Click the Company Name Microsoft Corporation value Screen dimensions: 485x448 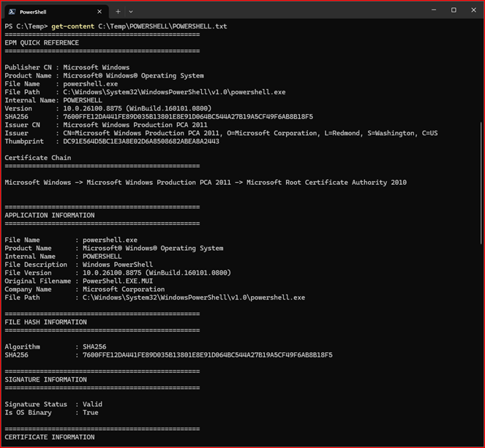[x=124, y=289]
